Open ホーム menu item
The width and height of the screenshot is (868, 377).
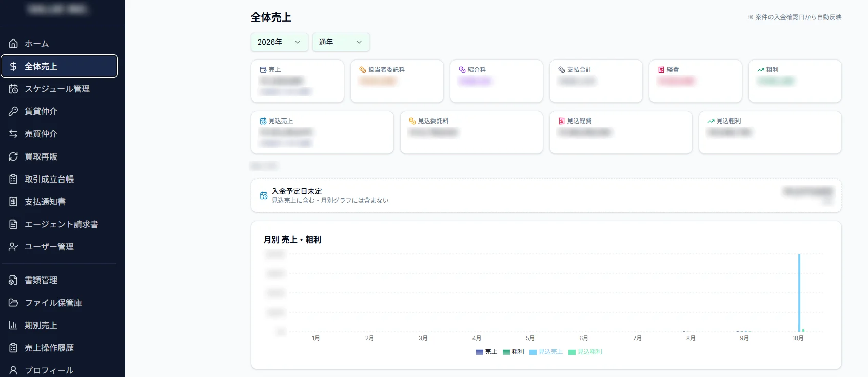60,44
